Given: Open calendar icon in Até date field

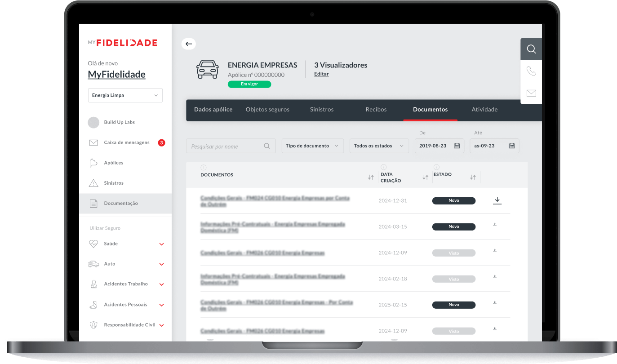Looking at the screenshot, I should pos(512,146).
